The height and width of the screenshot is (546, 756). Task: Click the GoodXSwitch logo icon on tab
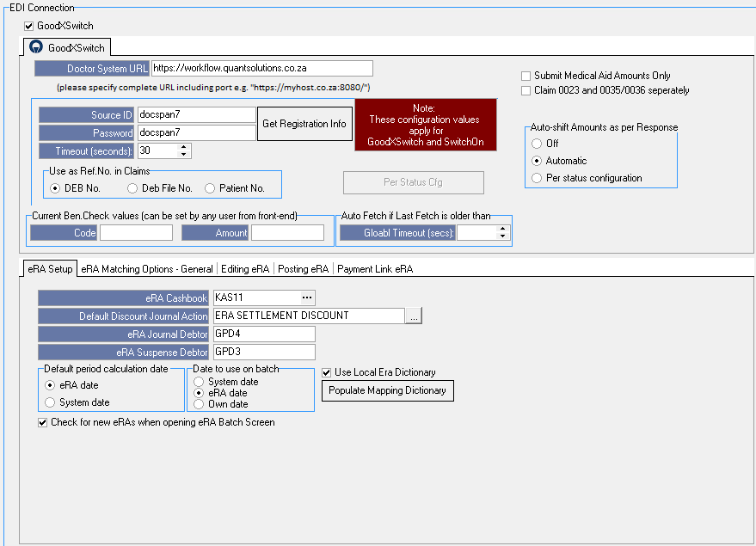(35, 46)
